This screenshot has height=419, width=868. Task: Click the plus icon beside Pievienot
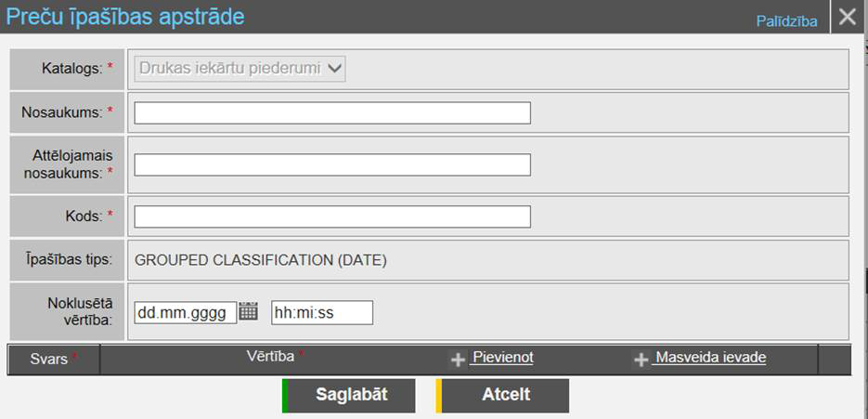458,360
